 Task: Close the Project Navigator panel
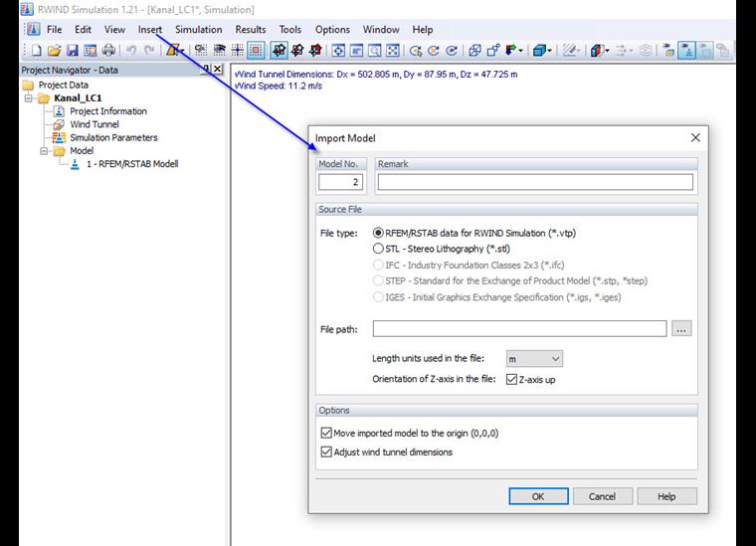218,70
